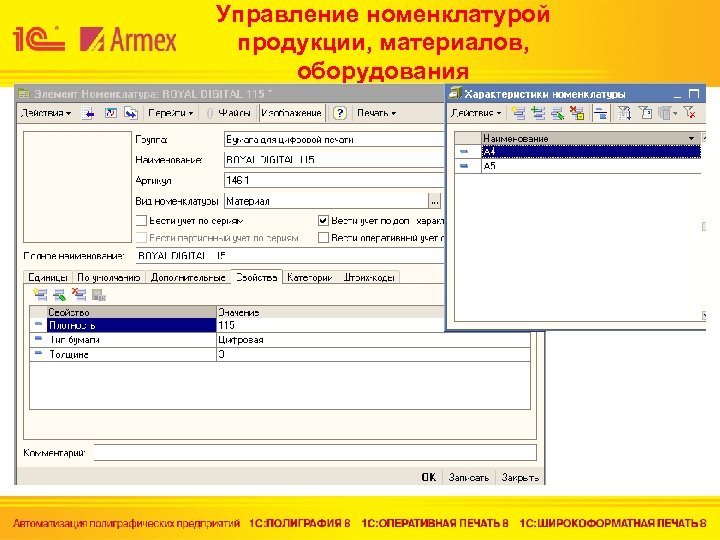This screenshot has height=540, width=720.
Task: Add a new property row icon
Action: [x=40, y=295]
